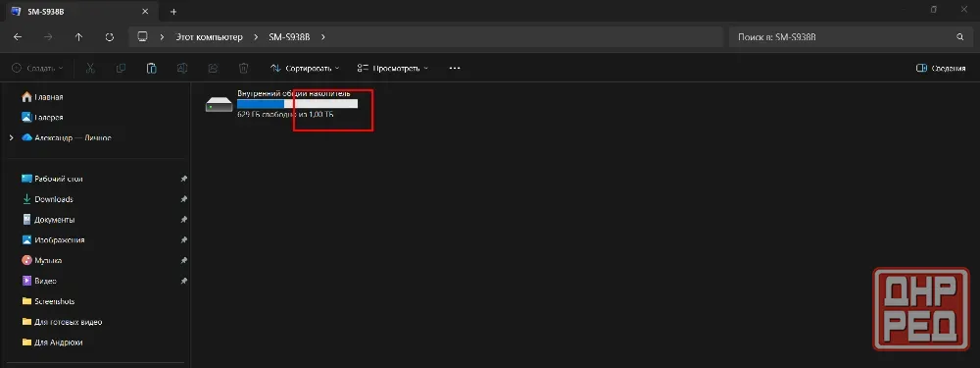Refresh the current folder view
This screenshot has width=980, height=368.
click(110, 37)
